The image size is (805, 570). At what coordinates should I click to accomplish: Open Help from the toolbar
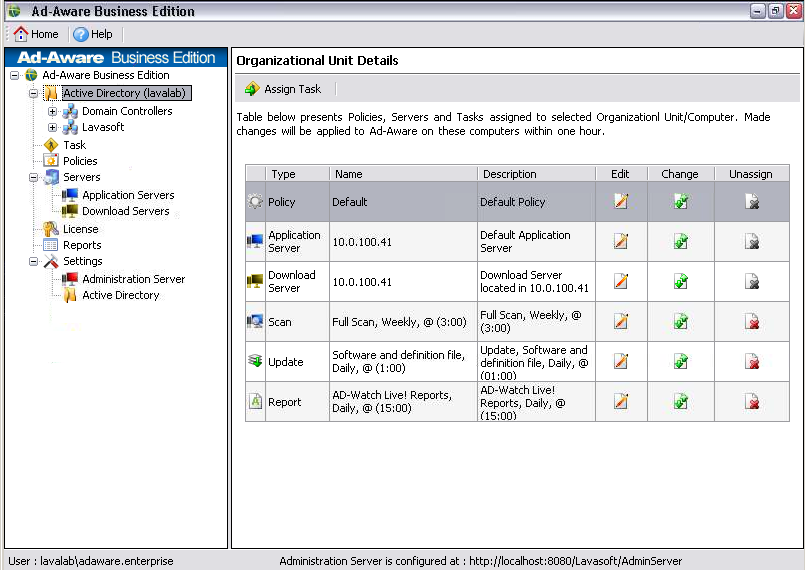tap(93, 34)
